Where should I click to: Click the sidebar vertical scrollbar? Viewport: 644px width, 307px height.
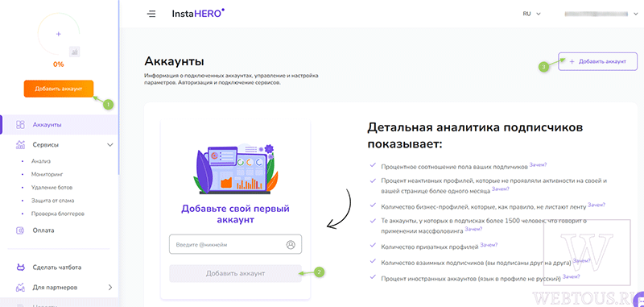(119, 86)
